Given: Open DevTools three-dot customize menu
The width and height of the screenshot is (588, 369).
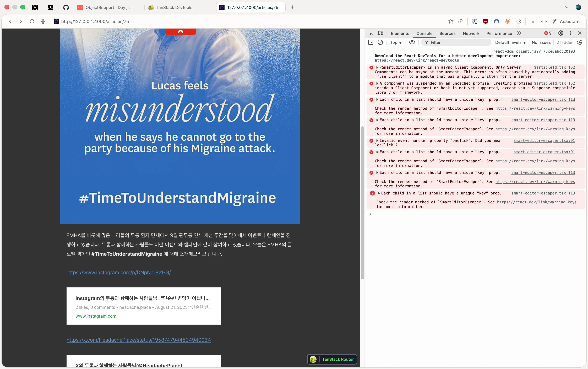Looking at the screenshot, I should pyautogui.click(x=570, y=33).
